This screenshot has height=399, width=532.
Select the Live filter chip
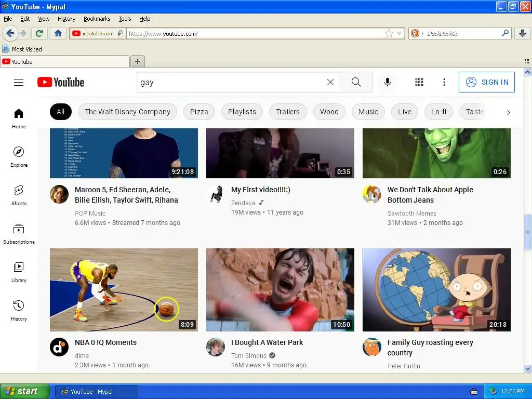pyautogui.click(x=404, y=112)
